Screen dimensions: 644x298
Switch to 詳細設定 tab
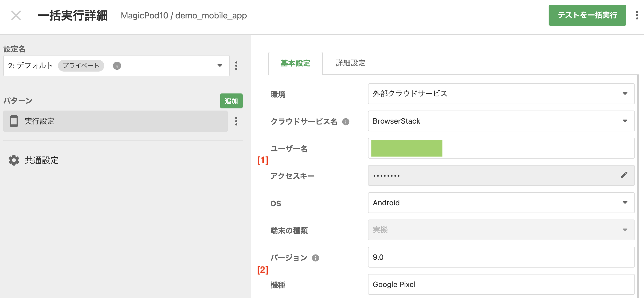(x=351, y=63)
